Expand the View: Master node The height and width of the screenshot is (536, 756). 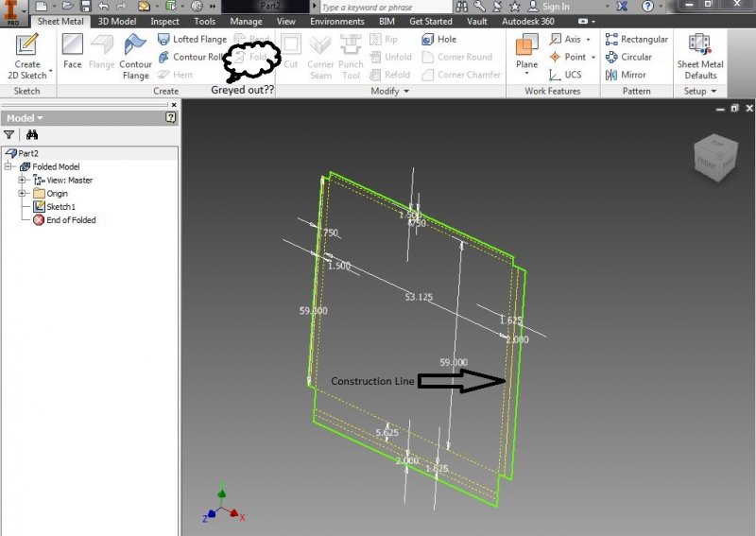click(x=22, y=180)
